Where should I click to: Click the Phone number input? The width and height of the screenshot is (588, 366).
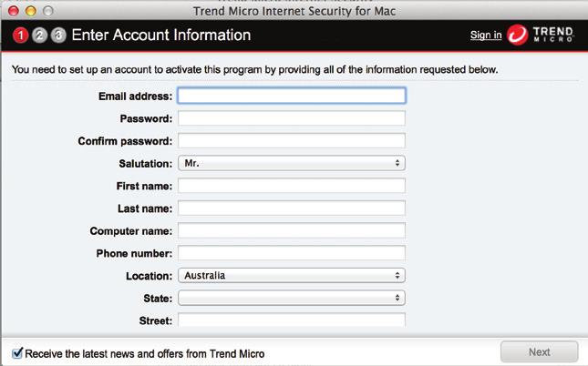click(292, 253)
